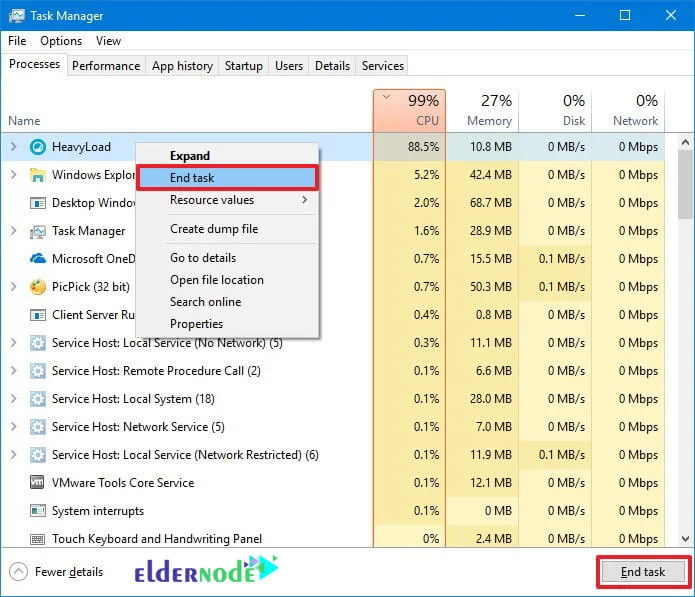Sort processes by Memory column header
This screenshot has height=597, width=695.
click(x=482, y=110)
